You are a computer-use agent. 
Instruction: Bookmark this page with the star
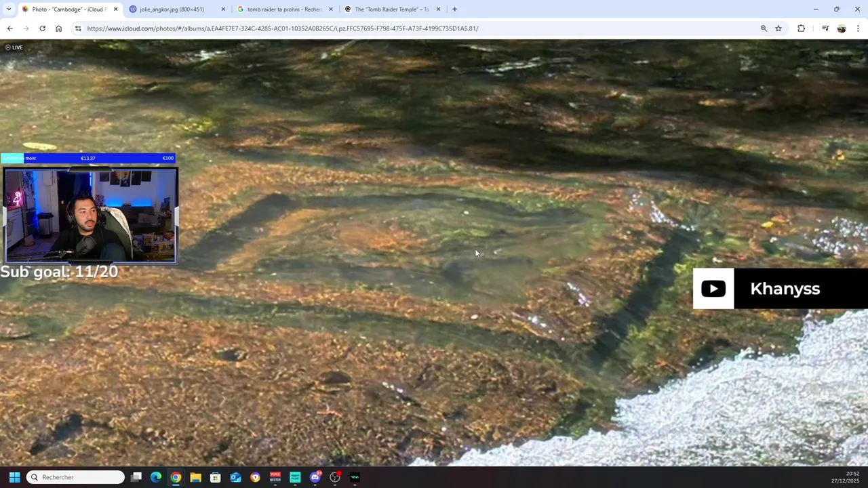pos(778,28)
